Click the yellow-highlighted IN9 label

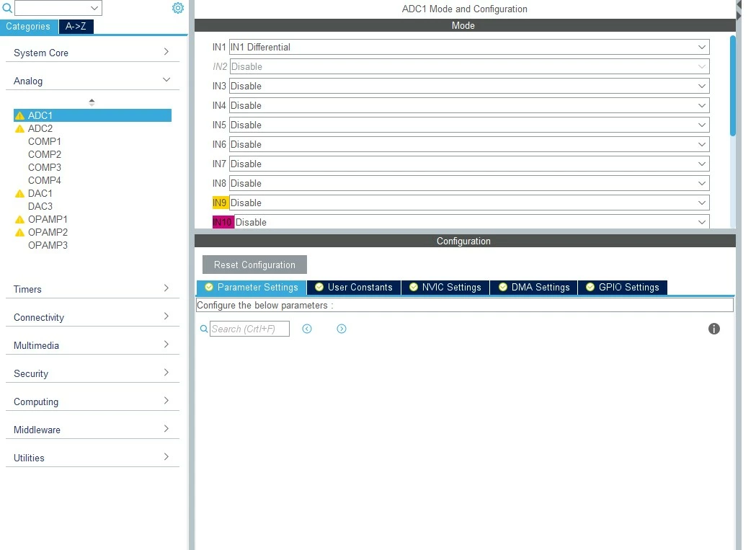219,203
